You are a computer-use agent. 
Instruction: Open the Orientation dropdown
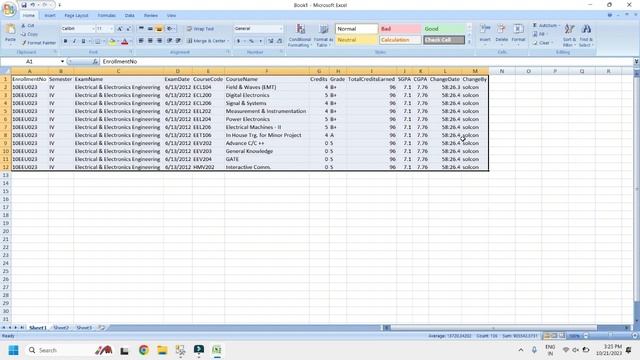(170, 29)
